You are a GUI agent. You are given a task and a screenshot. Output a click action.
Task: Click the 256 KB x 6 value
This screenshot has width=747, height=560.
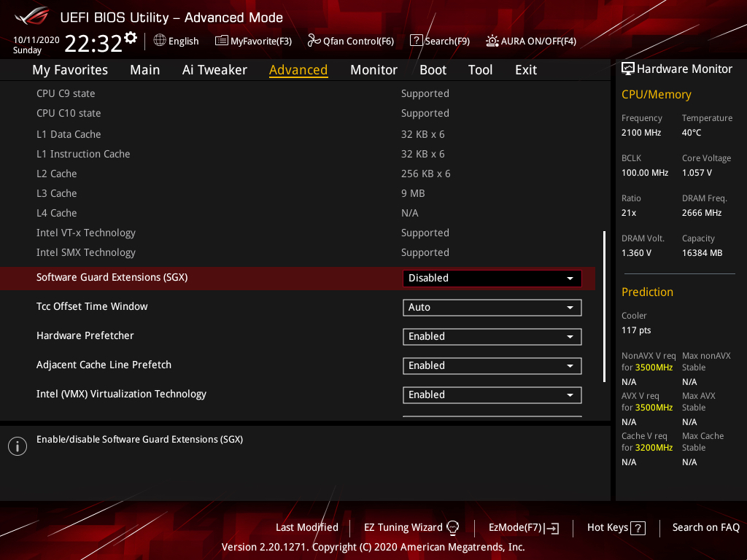click(x=425, y=174)
